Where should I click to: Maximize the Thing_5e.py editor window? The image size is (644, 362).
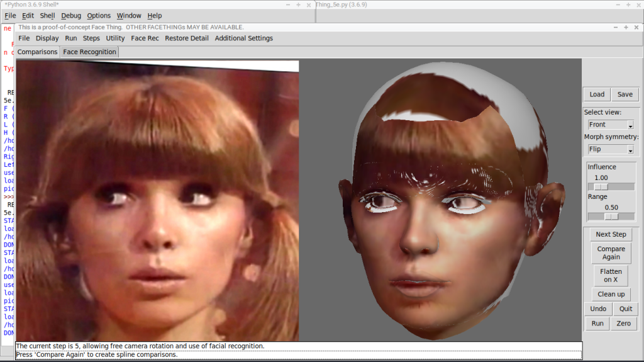(628, 5)
